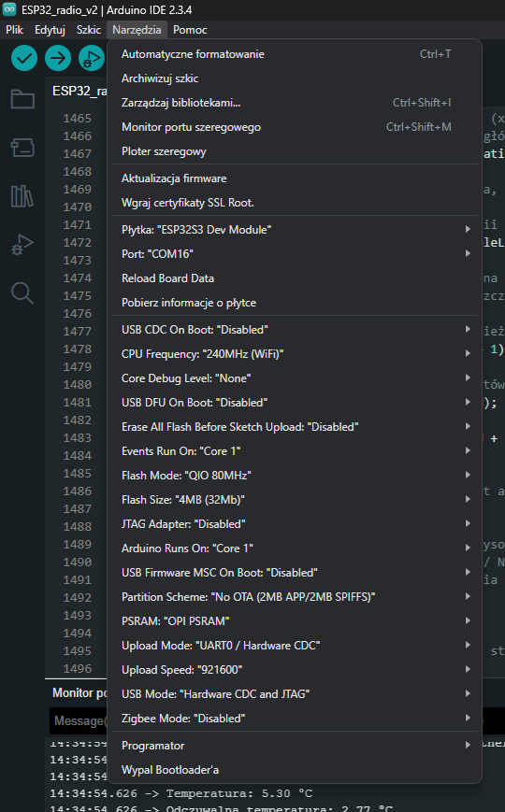Expand the Partition Scheme submenu
Screen dimensions: 505x812
pos(295,596)
